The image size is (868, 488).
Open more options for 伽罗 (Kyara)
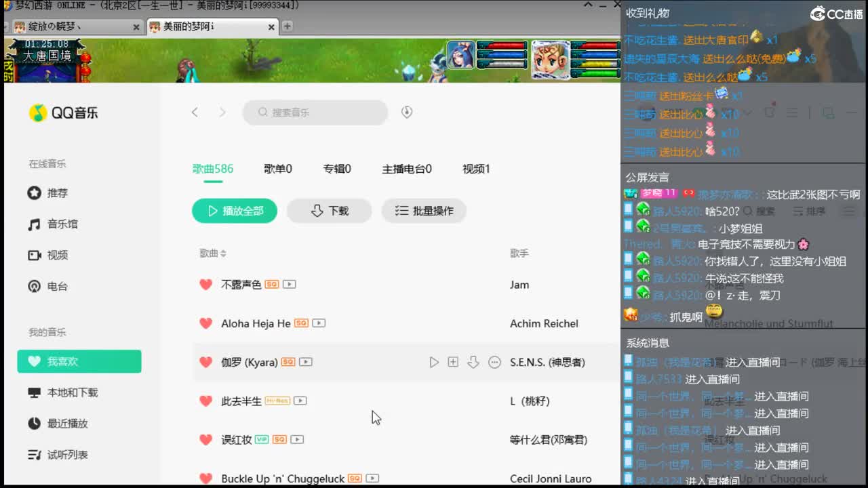pyautogui.click(x=495, y=363)
